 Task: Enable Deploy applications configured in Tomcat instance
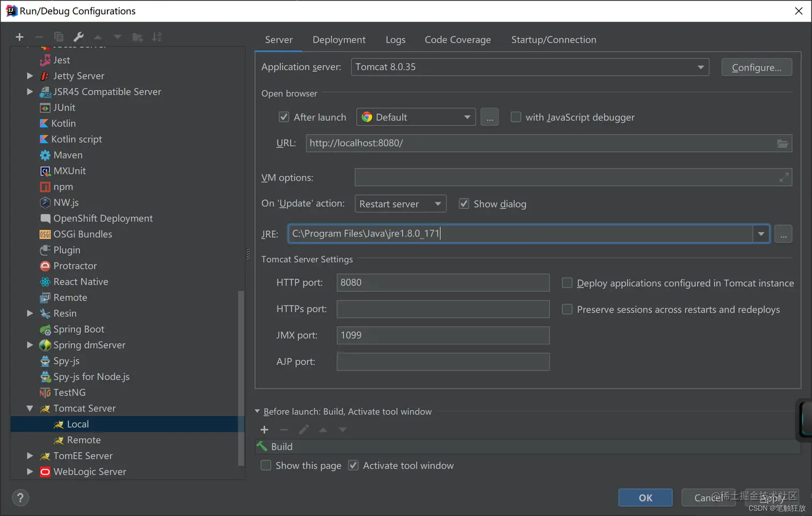click(x=567, y=283)
